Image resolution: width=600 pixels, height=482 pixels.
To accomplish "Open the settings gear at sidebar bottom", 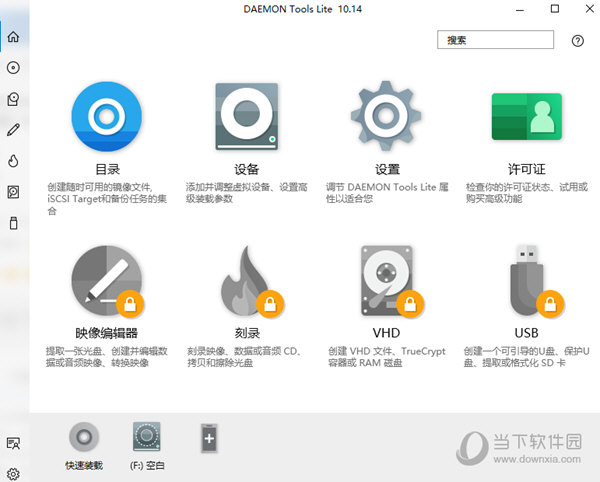I will point(13,474).
